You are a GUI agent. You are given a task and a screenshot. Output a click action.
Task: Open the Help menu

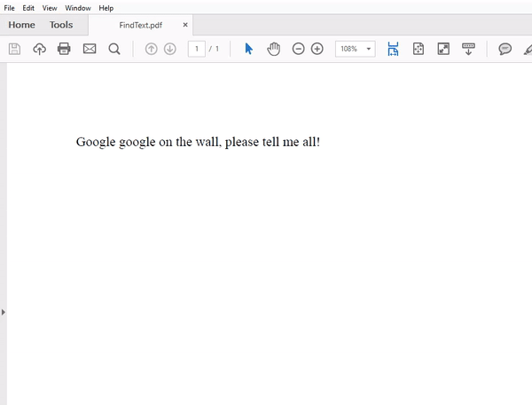(x=106, y=8)
